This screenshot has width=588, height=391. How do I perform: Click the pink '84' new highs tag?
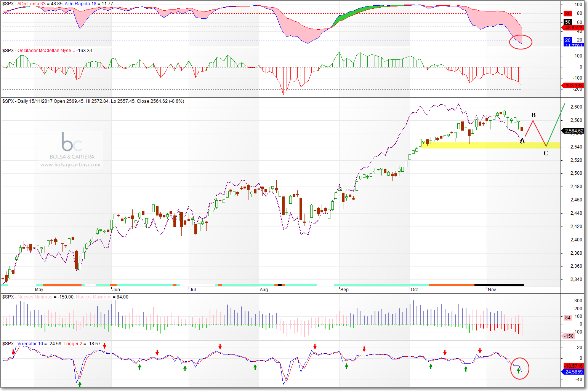point(568,318)
